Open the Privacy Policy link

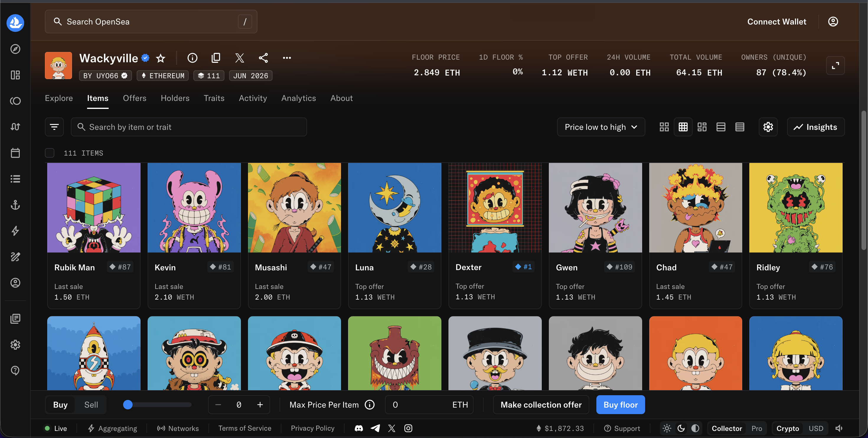(312, 428)
